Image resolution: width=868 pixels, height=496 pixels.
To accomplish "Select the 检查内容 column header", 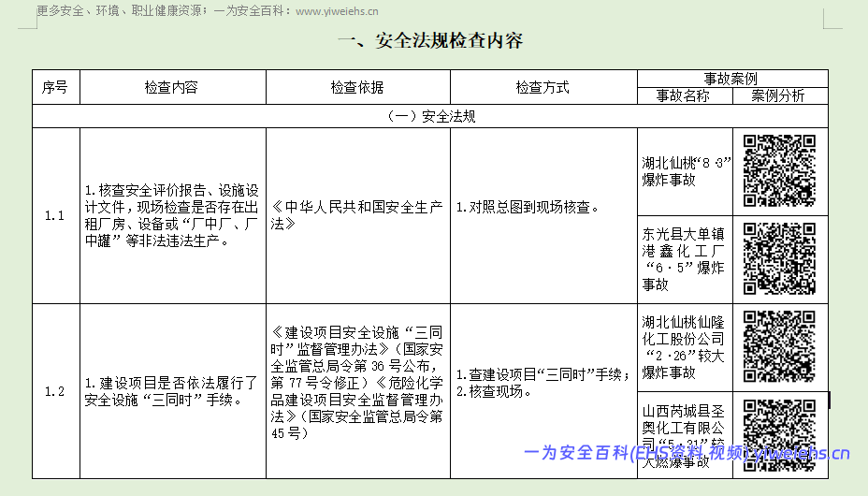I will (x=171, y=87).
